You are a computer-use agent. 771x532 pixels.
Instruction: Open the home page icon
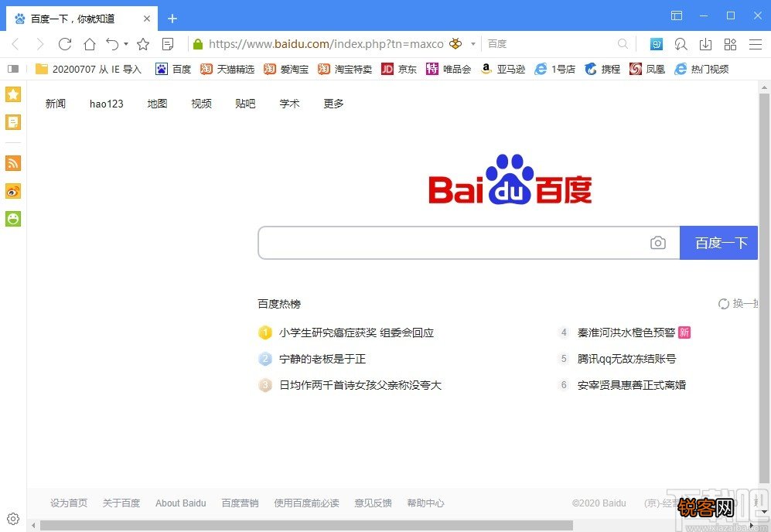click(x=90, y=44)
